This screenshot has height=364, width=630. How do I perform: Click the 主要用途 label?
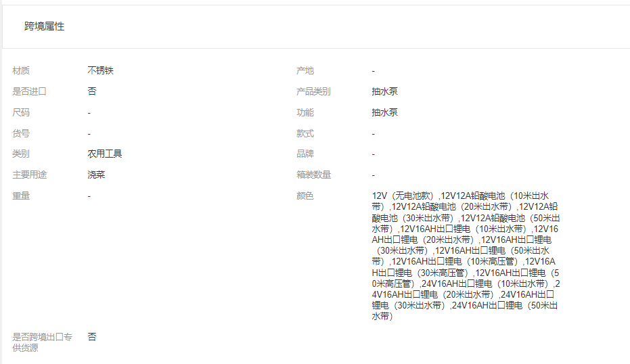coord(29,175)
